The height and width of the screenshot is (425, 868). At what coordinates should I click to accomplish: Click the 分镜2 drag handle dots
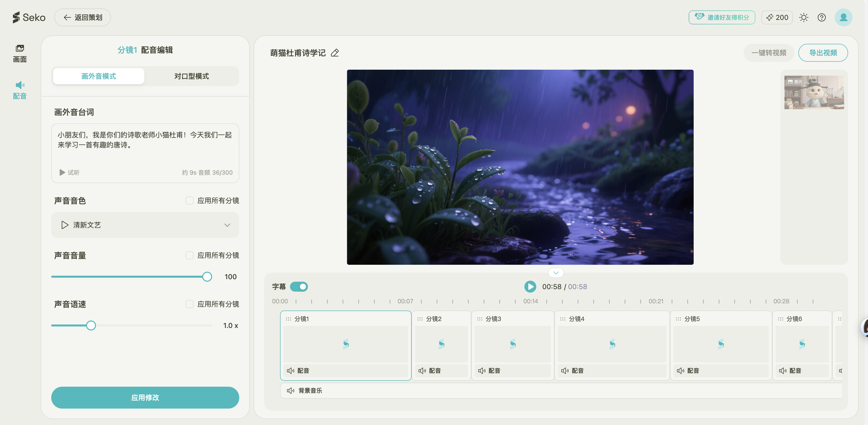[420, 319]
